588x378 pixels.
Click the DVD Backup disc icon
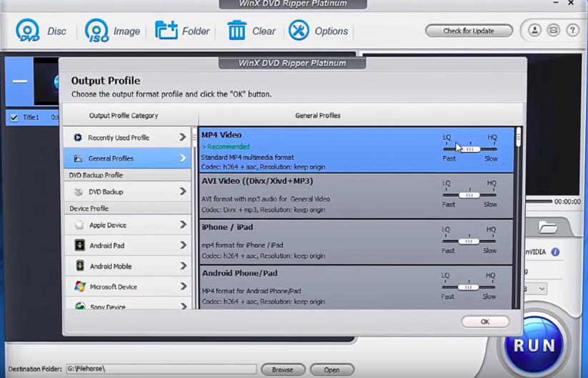tap(79, 192)
